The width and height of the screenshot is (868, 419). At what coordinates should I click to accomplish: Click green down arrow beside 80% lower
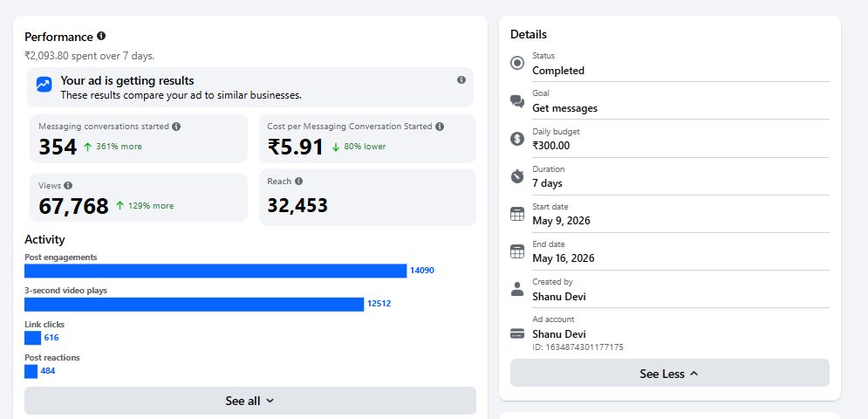coord(336,147)
